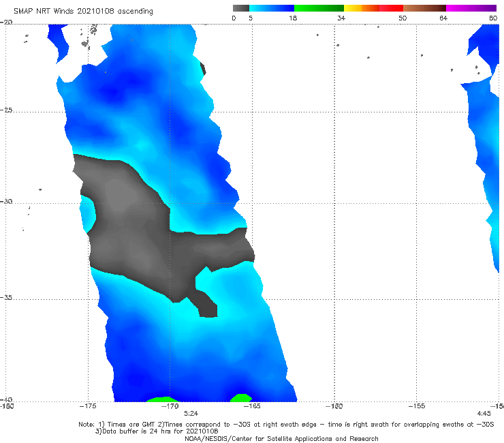Select the blue segment of the wind color bar

coord(272,8)
